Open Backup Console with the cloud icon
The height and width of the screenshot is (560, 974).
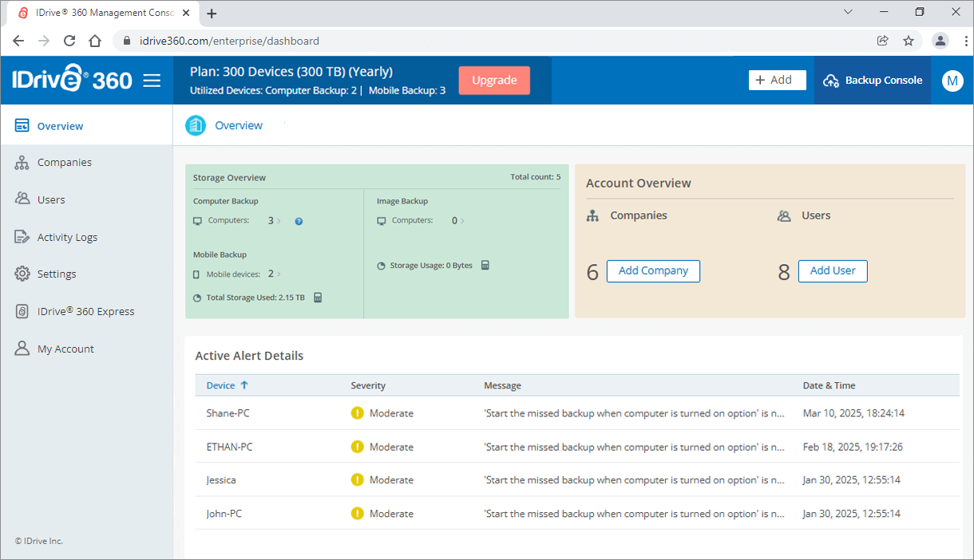coord(833,80)
